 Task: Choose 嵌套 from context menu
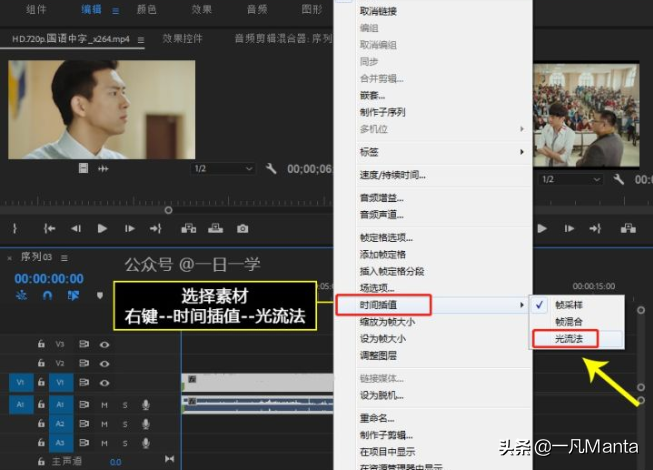372,95
